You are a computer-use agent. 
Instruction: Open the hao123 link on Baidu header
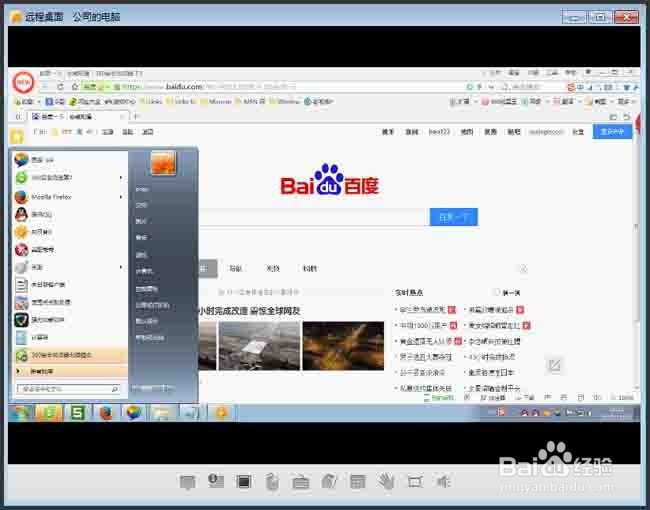(439, 132)
